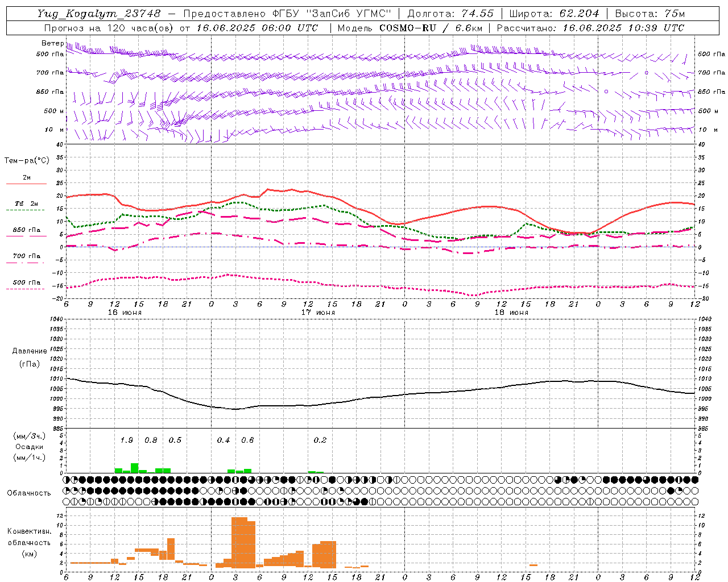728x582 pixels.
Task: Select the Модель COSMO-RU / 6.6км text
Action: tap(409, 28)
